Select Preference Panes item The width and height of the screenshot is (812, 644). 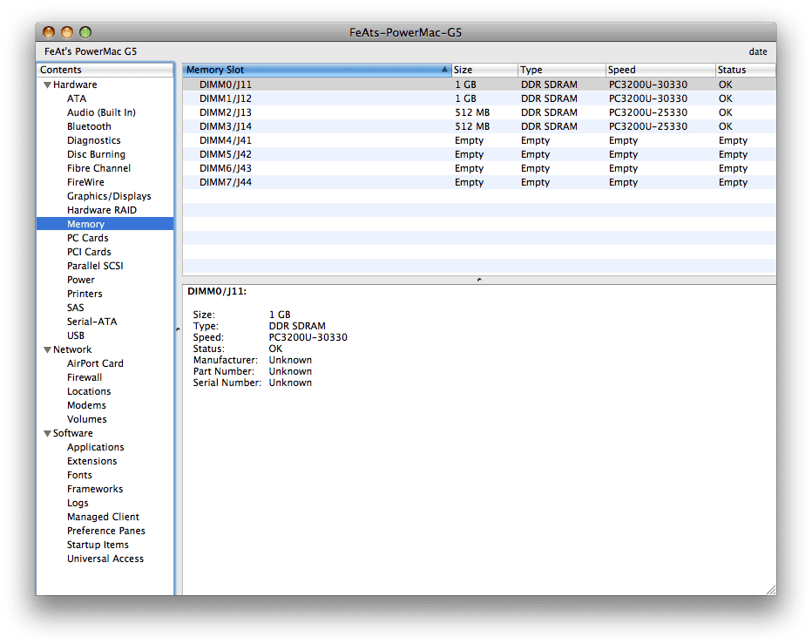[105, 531]
